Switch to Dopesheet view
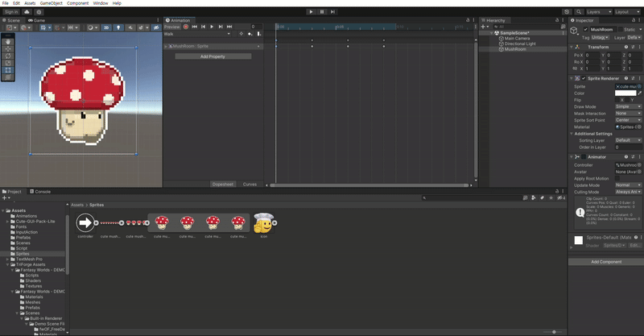This screenshot has width=644, height=336. click(223, 185)
